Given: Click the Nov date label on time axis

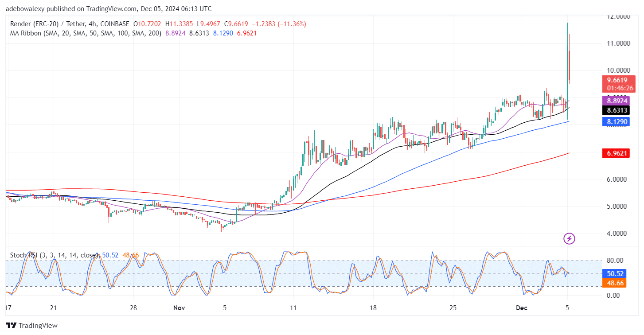Looking at the screenshot, I should point(179,308).
